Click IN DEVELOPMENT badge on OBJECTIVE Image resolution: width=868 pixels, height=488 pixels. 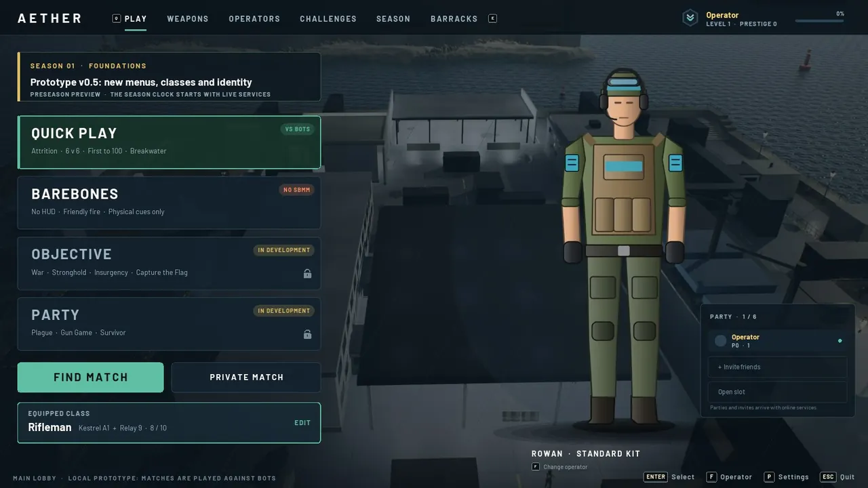283,250
